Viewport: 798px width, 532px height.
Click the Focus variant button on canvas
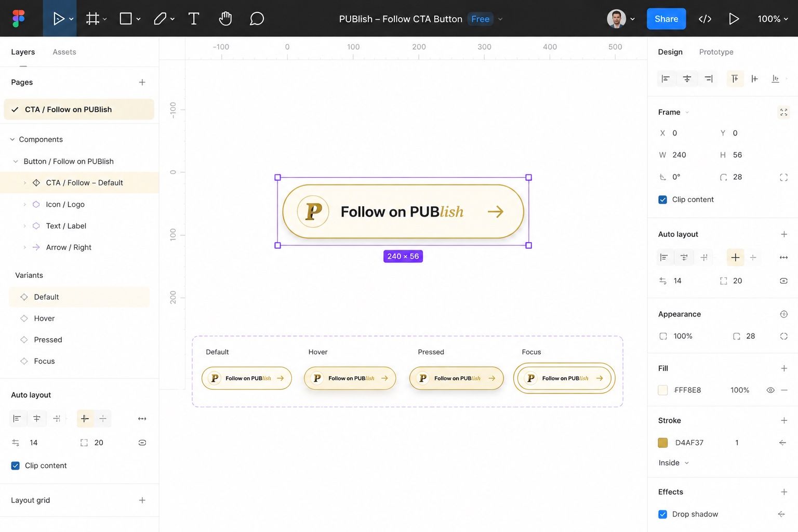[564, 378]
